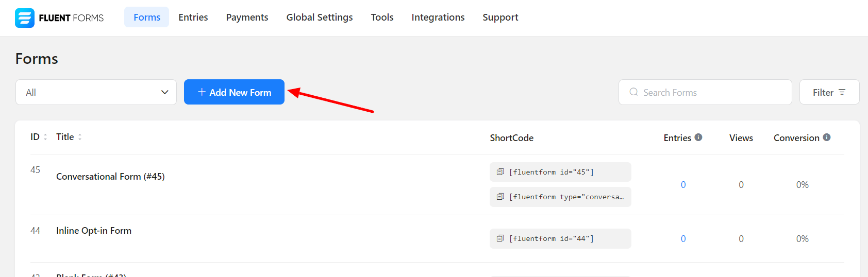The image size is (868, 277).
Task: Click the Conversion column info icon
Action: 827,137
